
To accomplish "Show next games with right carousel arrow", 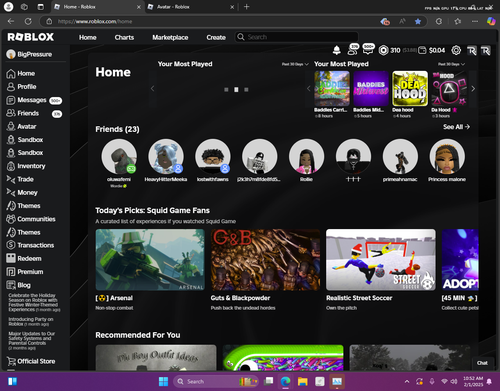I will [473, 89].
